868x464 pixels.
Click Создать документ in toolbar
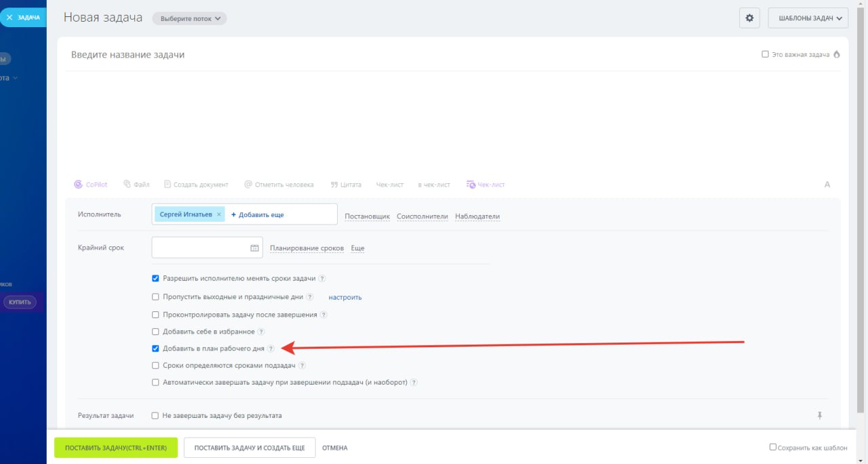coord(196,185)
